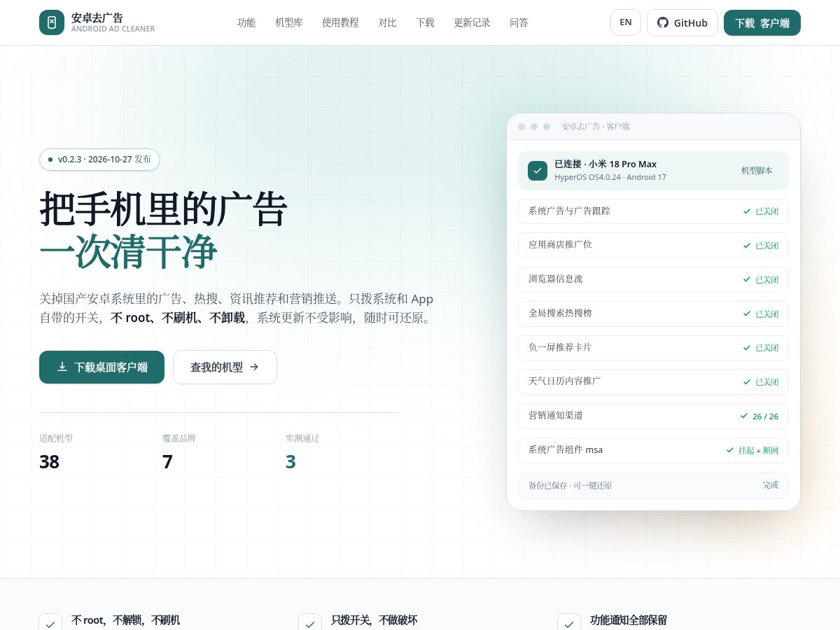Click the connected checkmark icon for 小米 18 Pro Max

(x=538, y=171)
